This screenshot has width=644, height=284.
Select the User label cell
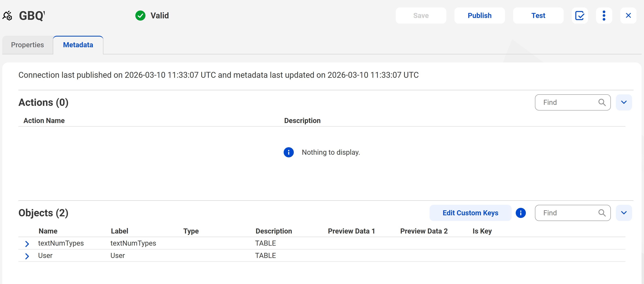(118, 256)
